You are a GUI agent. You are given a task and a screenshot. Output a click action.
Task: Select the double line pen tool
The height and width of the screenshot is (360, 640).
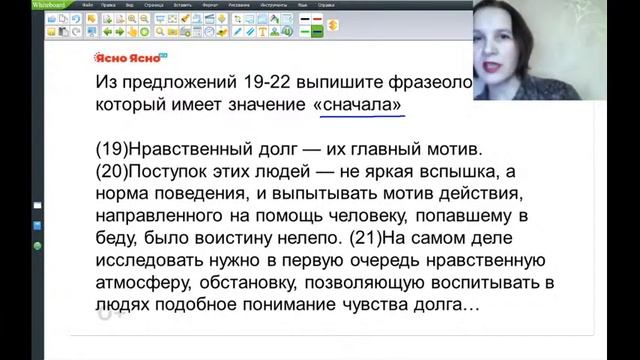click(x=250, y=31)
